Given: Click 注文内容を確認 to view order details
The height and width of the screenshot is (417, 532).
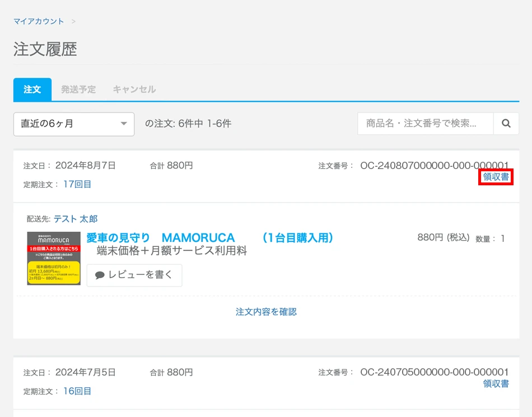Looking at the screenshot, I should point(265,312).
